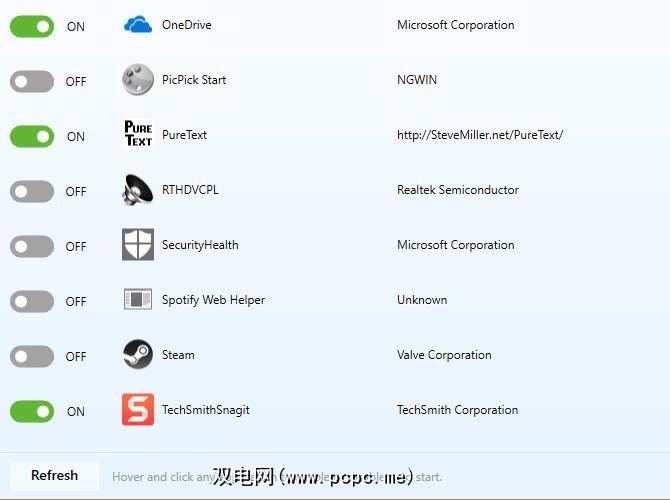Select the Steam entry name
The image size is (670, 500).
tap(178, 355)
